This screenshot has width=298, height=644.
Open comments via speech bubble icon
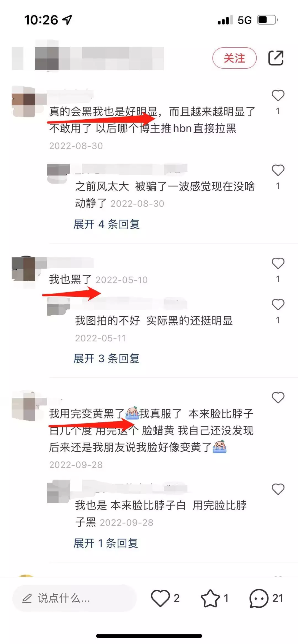pyautogui.click(x=259, y=598)
